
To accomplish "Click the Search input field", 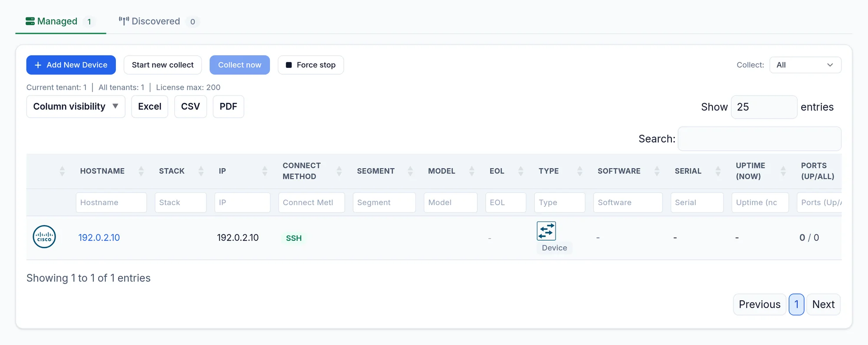I will tap(759, 139).
